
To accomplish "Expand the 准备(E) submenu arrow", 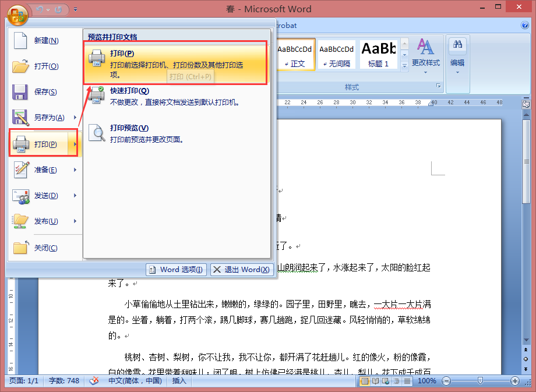I will pos(75,170).
